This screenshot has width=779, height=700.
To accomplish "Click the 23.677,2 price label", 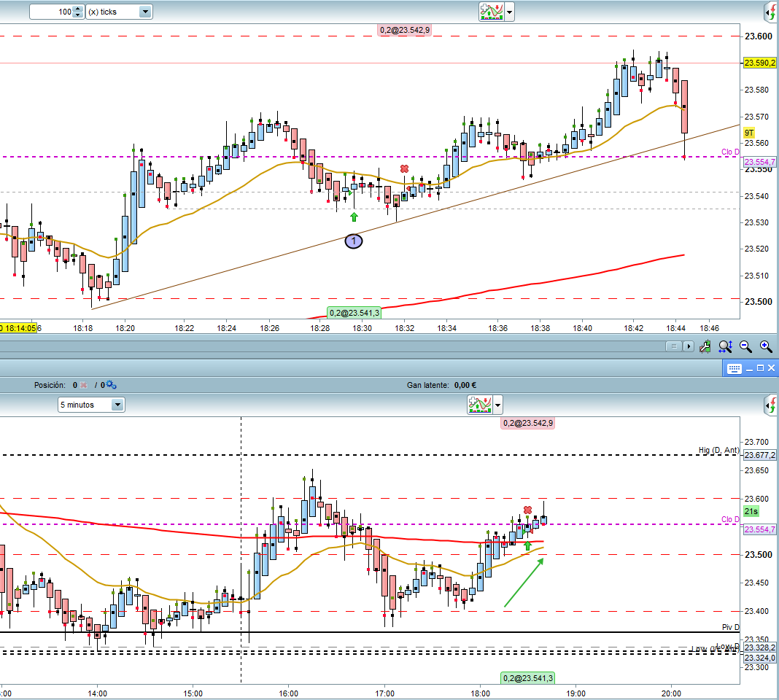I will point(759,455).
